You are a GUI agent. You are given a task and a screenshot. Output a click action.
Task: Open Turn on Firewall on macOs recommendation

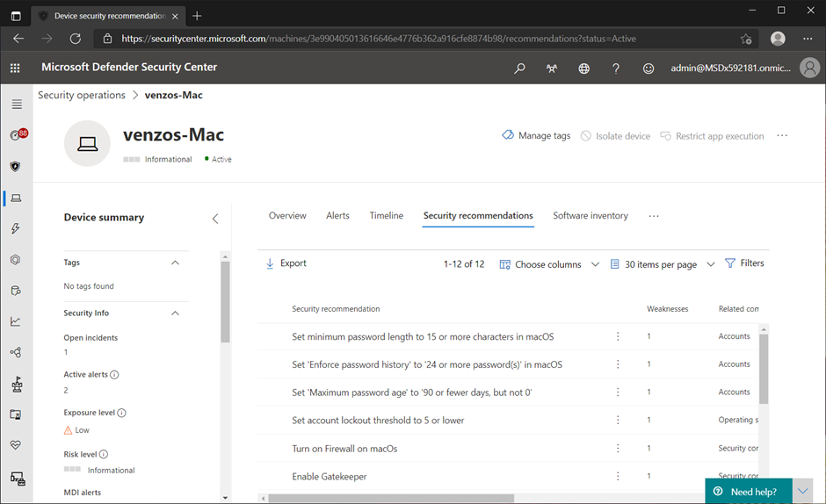click(x=344, y=449)
